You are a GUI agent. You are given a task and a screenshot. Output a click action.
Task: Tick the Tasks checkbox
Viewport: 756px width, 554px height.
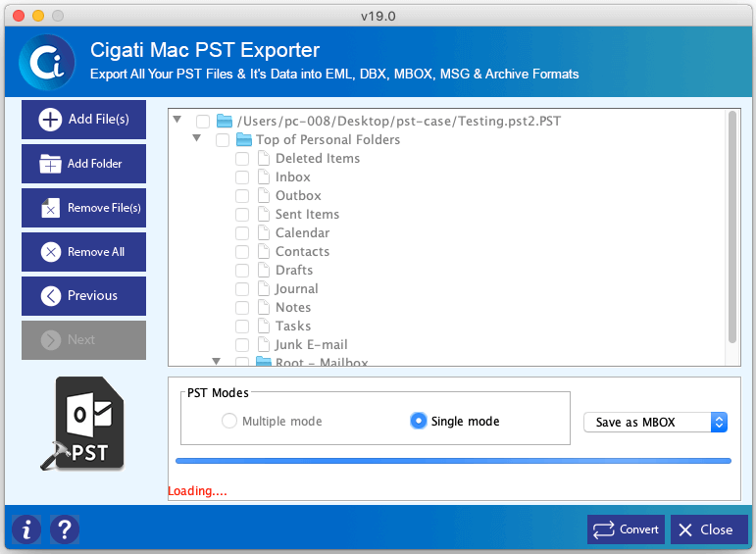(x=242, y=327)
